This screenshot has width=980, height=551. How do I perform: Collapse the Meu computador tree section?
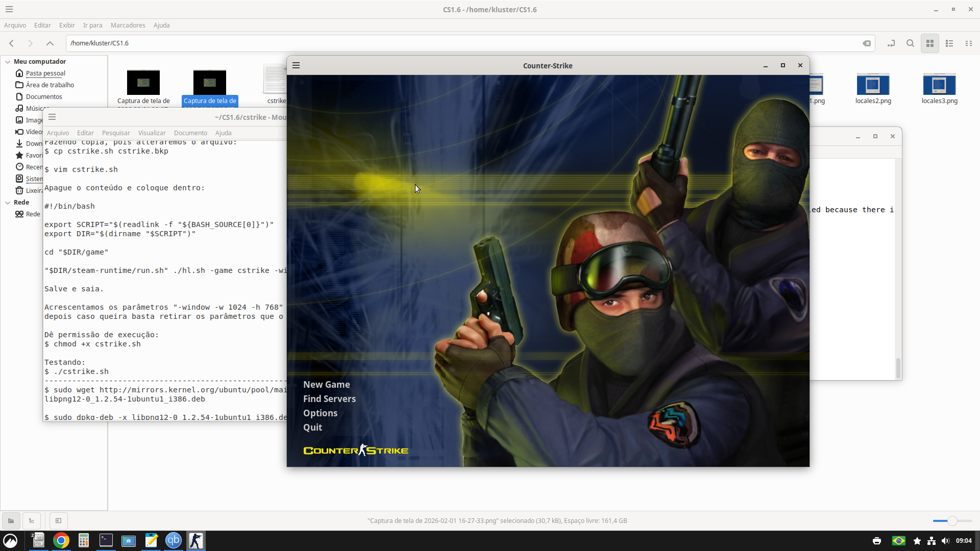coord(8,62)
